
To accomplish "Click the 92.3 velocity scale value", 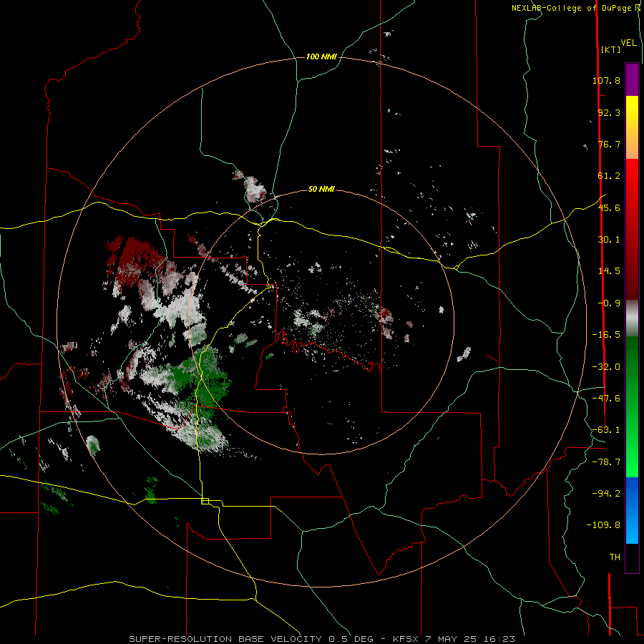I will [x=609, y=112].
